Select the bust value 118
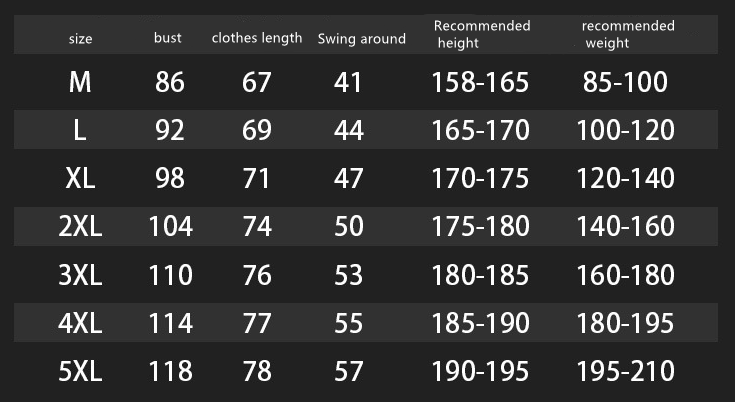Viewport: 735px width, 402px height. tap(170, 371)
